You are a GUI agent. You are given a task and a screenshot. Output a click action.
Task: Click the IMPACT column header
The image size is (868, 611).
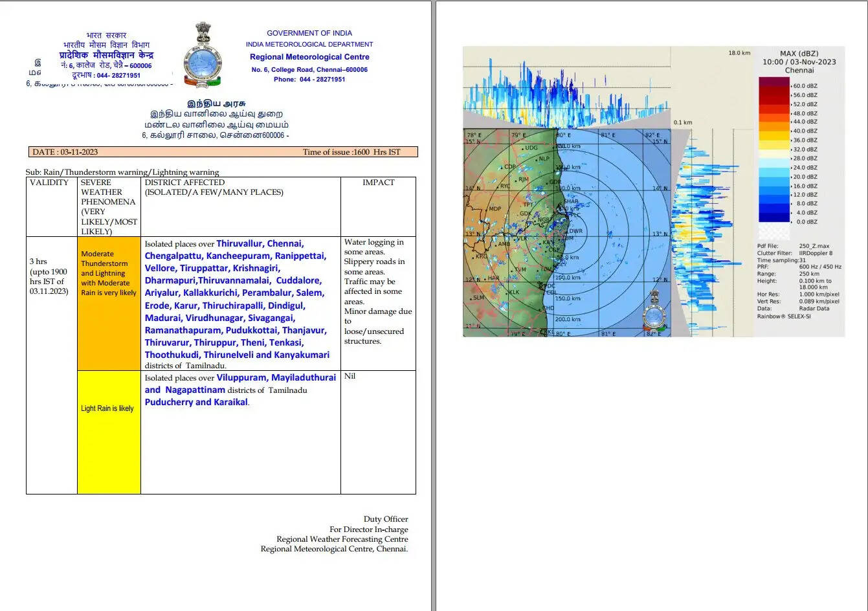[378, 183]
